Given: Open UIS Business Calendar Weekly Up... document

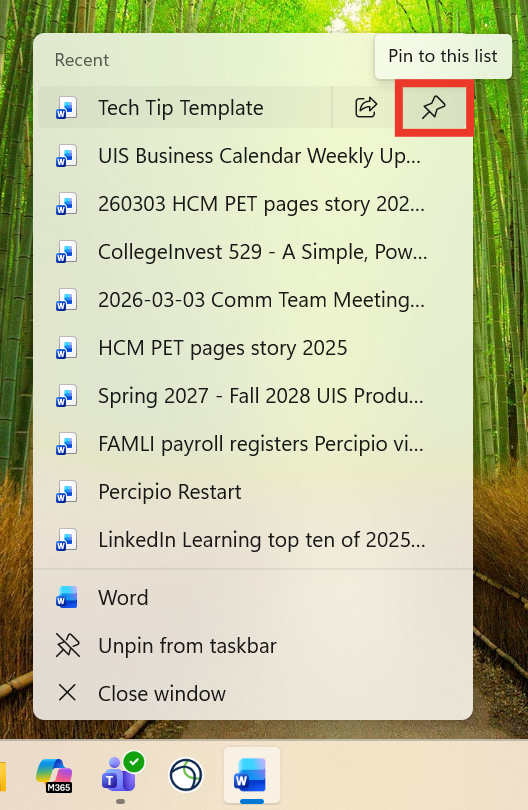Looking at the screenshot, I should tap(253, 156).
